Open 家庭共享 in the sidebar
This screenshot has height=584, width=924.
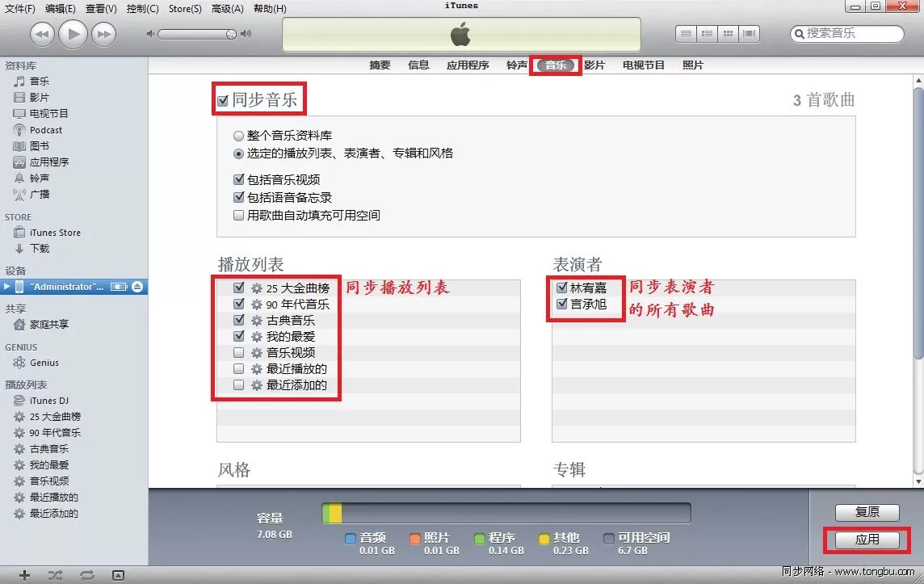pyautogui.click(x=49, y=325)
